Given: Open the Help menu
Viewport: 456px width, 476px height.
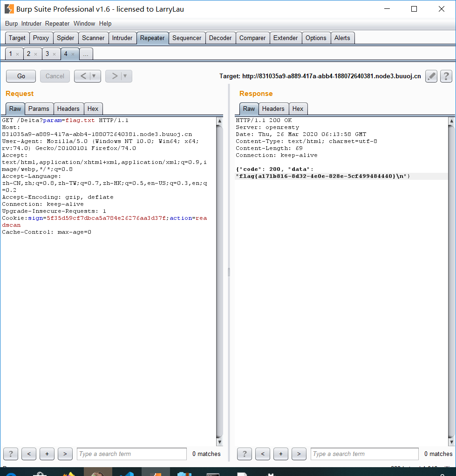Looking at the screenshot, I should pos(105,23).
